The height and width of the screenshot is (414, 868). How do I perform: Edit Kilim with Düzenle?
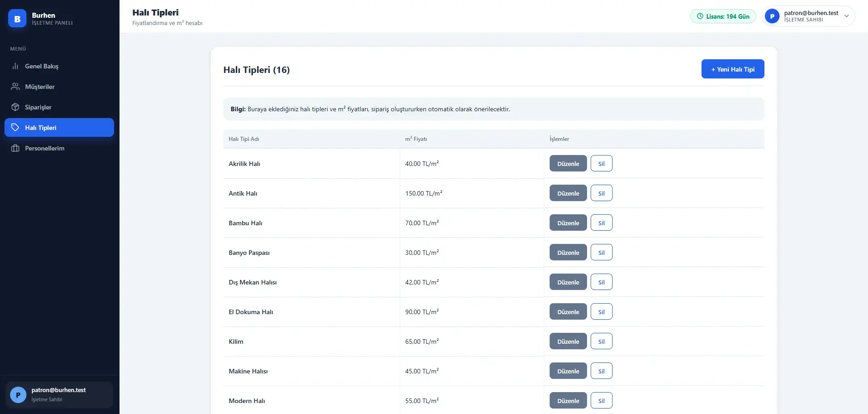(568, 341)
